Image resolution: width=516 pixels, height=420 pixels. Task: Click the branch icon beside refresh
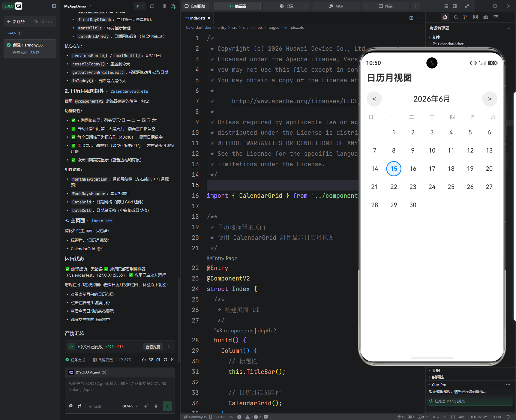[172, 360]
